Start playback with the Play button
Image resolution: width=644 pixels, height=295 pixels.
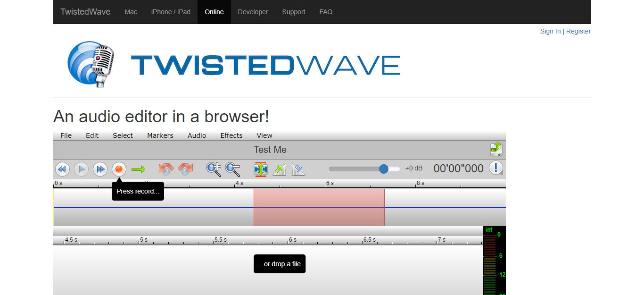pyautogui.click(x=81, y=169)
